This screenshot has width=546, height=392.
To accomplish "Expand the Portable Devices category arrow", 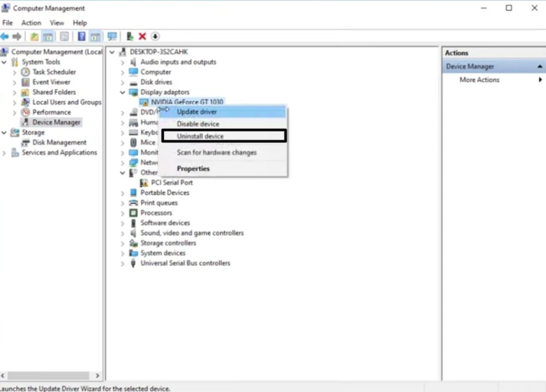I will [x=122, y=193].
